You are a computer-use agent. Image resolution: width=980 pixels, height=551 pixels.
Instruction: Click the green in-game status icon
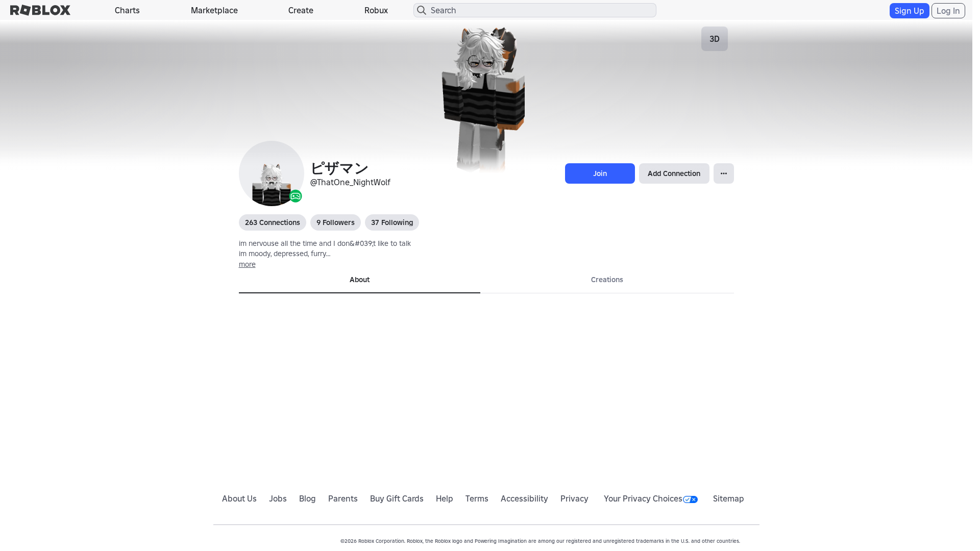[296, 196]
